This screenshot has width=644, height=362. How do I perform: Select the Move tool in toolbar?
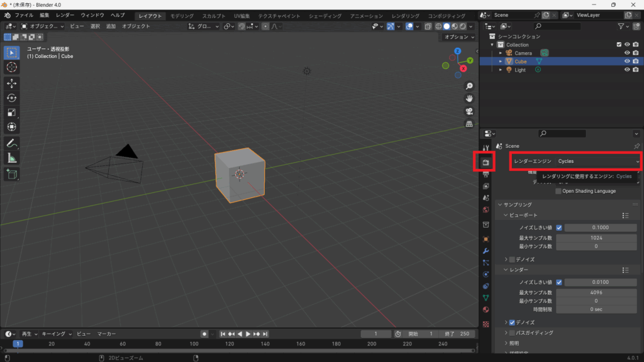point(11,83)
